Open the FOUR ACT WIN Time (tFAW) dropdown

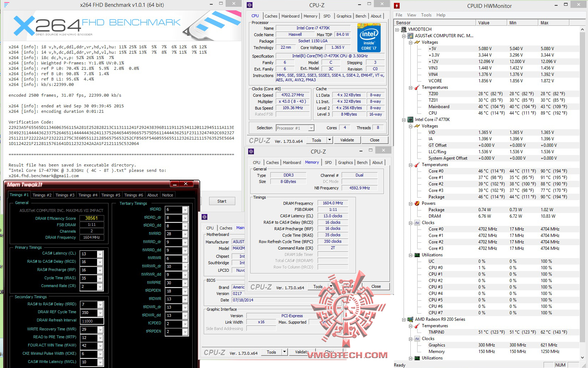(x=100, y=346)
